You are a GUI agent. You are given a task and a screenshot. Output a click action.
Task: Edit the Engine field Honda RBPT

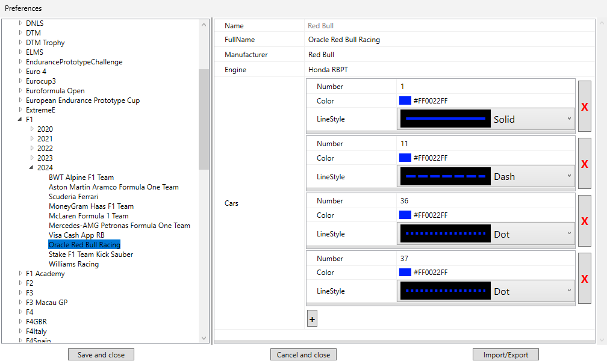click(x=449, y=70)
